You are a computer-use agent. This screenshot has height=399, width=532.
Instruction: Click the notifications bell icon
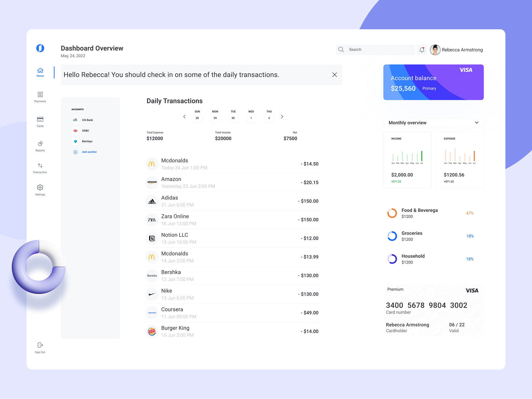422,50
